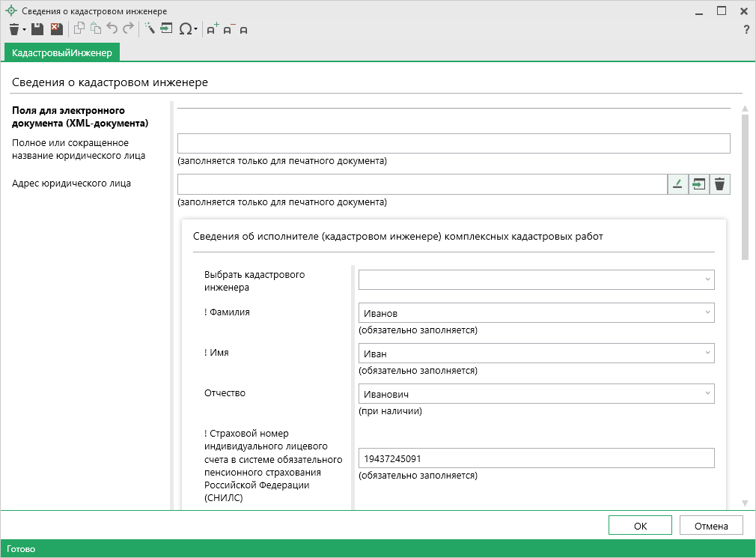756x558 pixels.
Task: Click the import arrow icon beside address field
Action: coord(698,184)
